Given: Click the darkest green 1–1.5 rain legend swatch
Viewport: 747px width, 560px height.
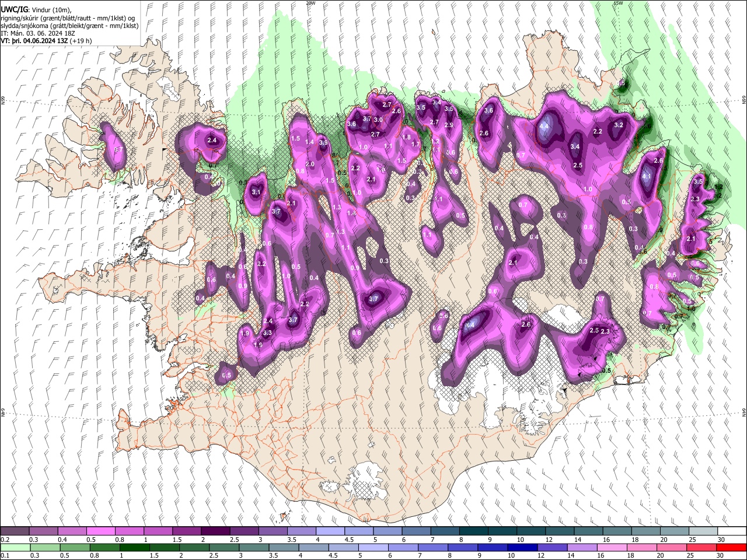Looking at the screenshot, I should [x=135, y=548].
